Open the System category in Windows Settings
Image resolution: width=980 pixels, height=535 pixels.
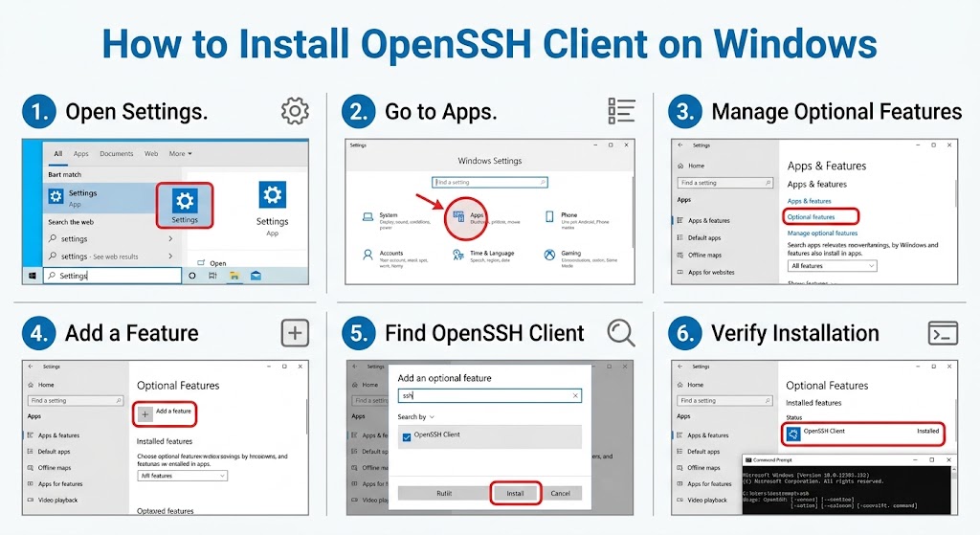coord(397,221)
